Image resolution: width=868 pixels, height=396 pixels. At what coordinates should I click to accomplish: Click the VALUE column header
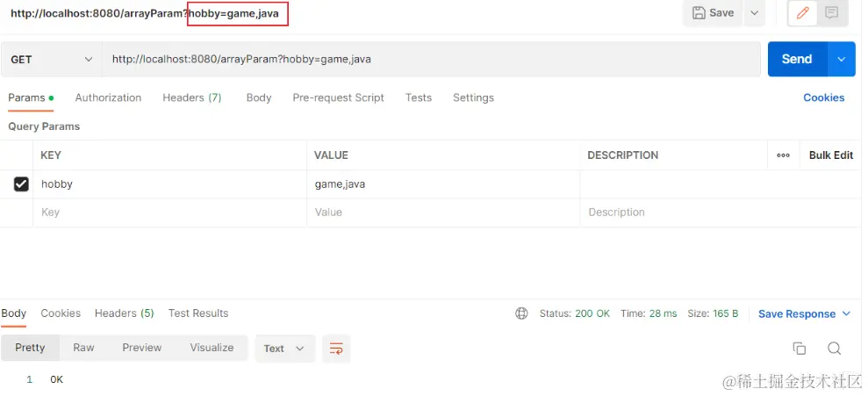[x=331, y=155]
